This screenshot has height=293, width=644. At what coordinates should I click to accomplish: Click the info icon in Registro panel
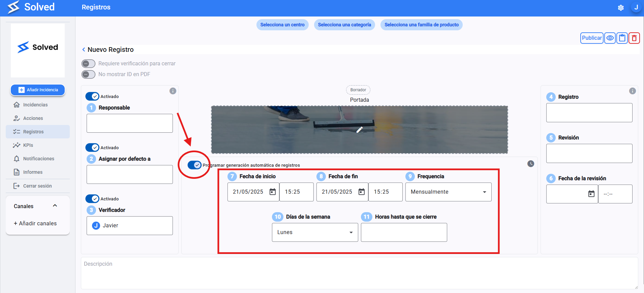coord(633,91)
